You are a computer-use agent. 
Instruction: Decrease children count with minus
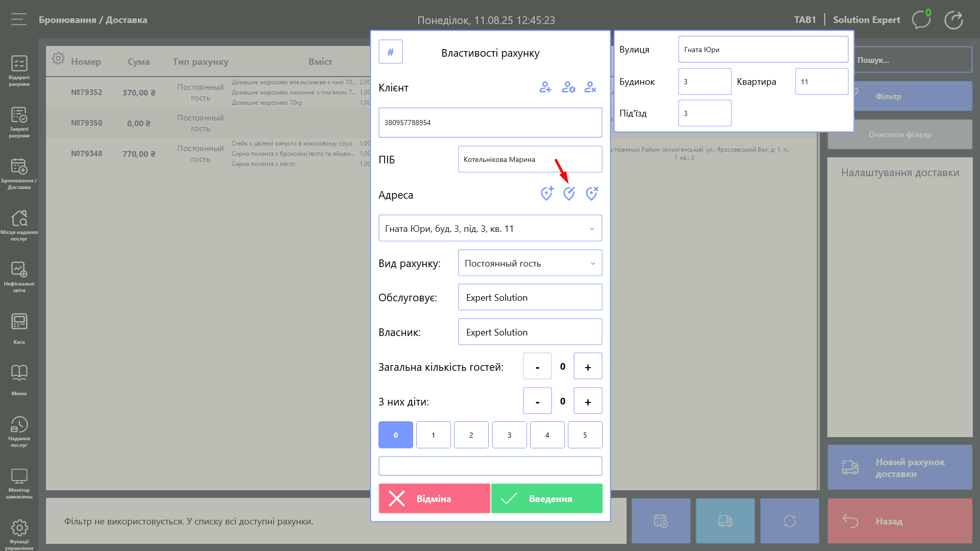[x=537, y=401]
